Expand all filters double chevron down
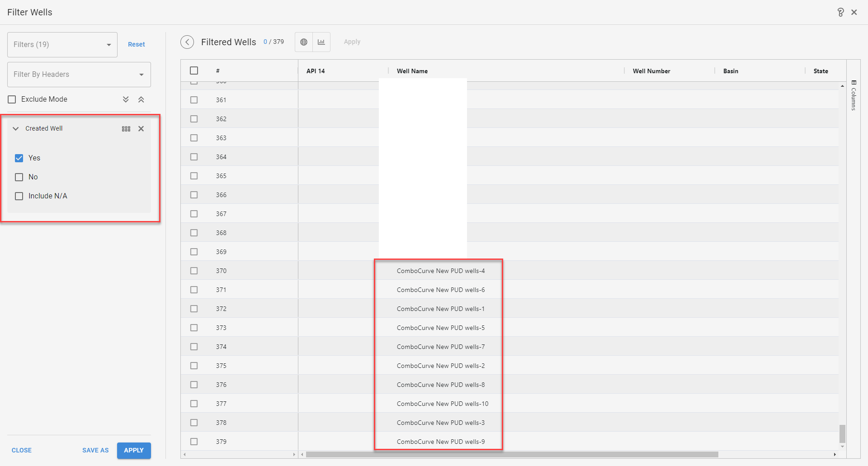The image size is (868, 466). 126,99
